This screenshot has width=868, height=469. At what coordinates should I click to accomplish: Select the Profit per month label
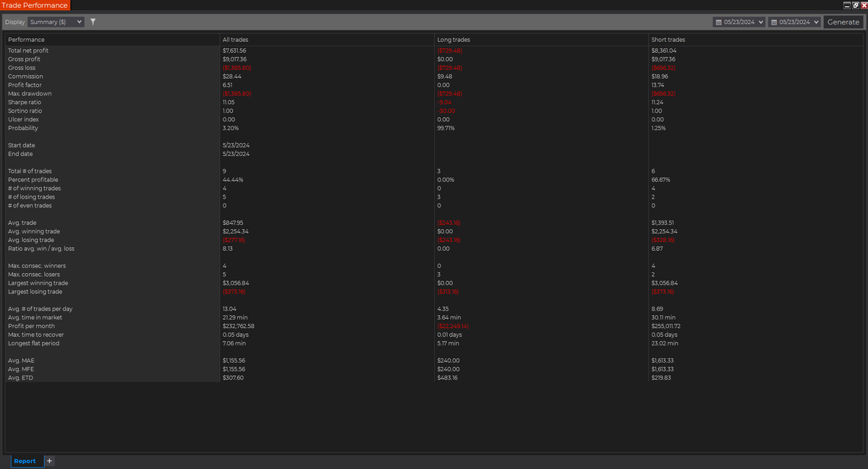tap(31, 327)
